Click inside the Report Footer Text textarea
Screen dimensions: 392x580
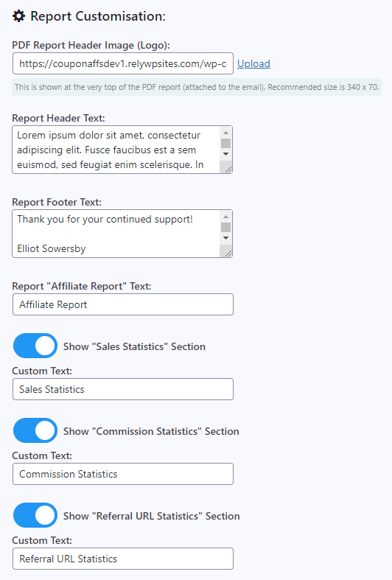coord(116,234)
